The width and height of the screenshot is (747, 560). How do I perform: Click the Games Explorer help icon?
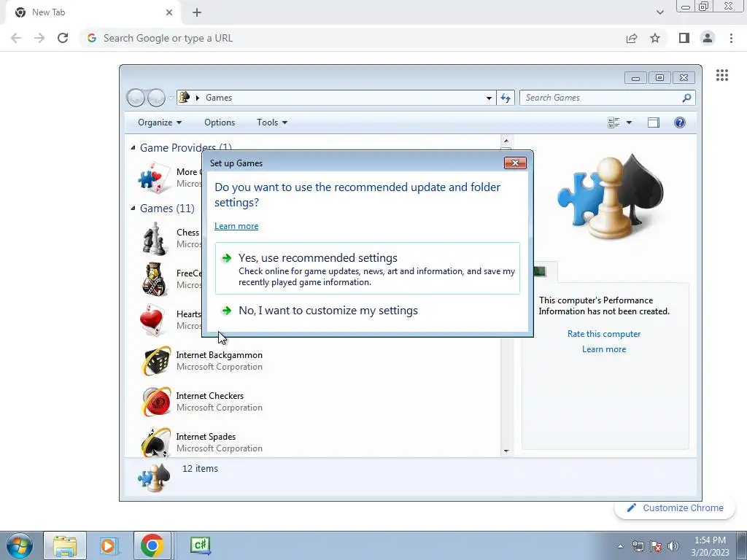[679, 122]
